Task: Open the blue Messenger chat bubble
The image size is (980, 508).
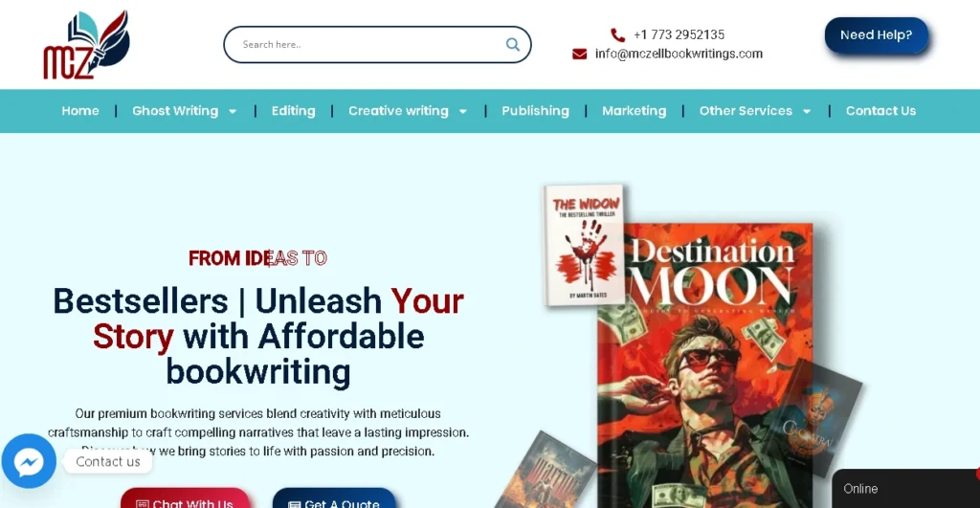Action: tap(29, 462)
